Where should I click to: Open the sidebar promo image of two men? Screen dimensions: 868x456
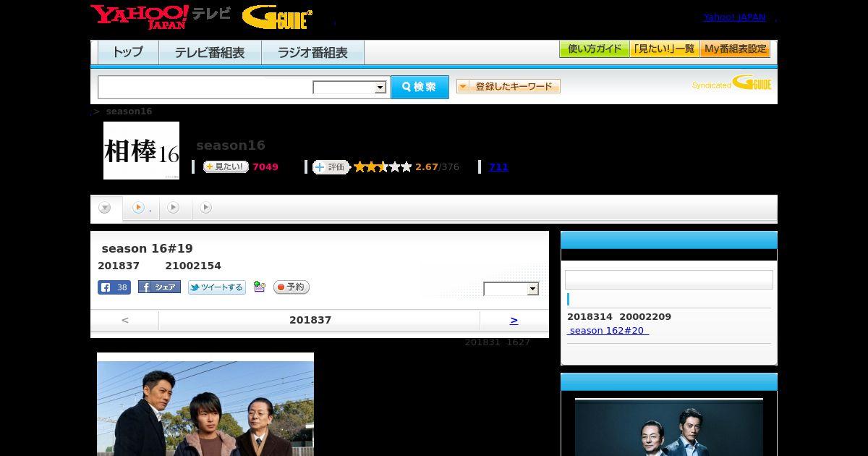669,427
